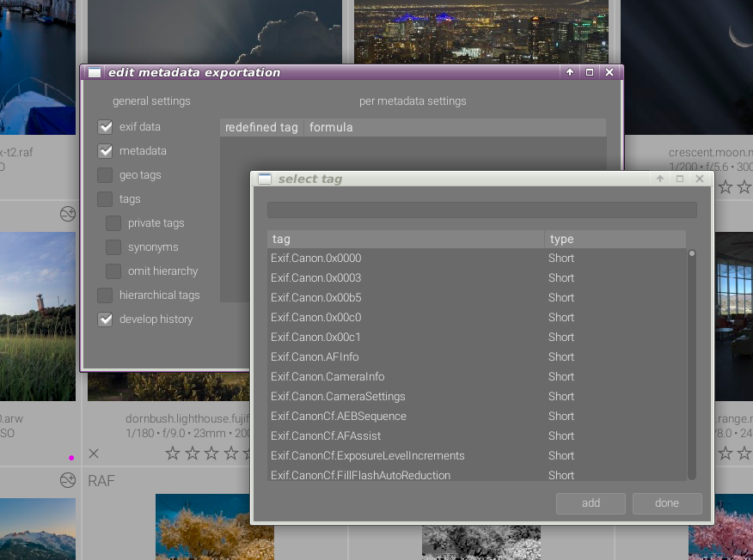Image resolution: width=753 pixels, height=560 pixels.
Task: Select the Exif.CanonCf.AEBSequence tag
Action: click(x=477, y=416)
